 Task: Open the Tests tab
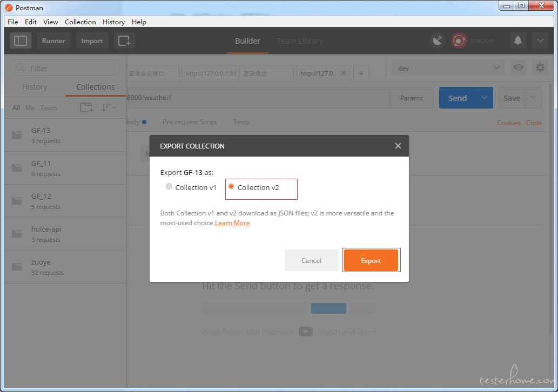point(241,121)
